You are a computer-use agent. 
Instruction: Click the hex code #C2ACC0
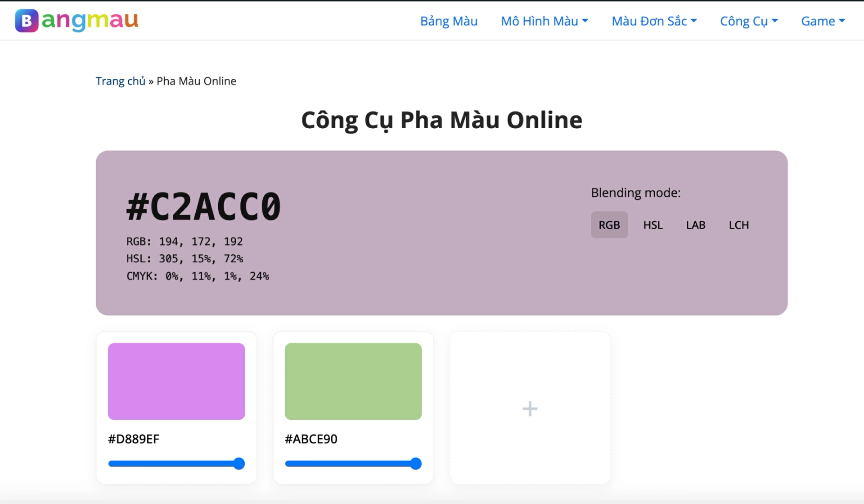point(203,206)
